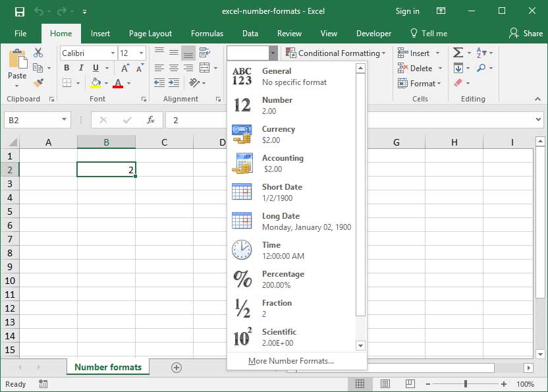
Task: Click the Cut scissors icon
Action: (38, 53)
